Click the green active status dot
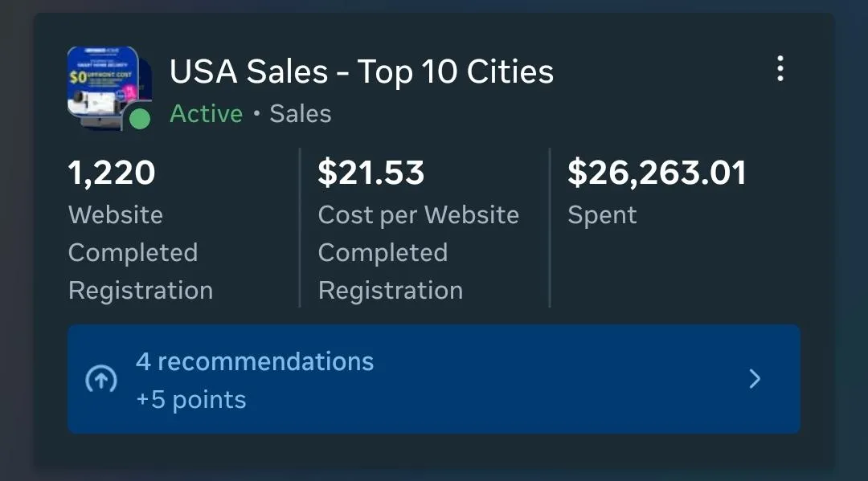This screenshot has height=481, width=868. click(140, 120)
